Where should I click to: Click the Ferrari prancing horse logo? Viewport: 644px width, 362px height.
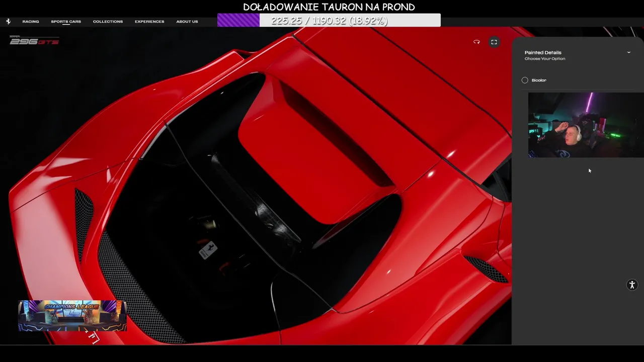coord(8,22)
